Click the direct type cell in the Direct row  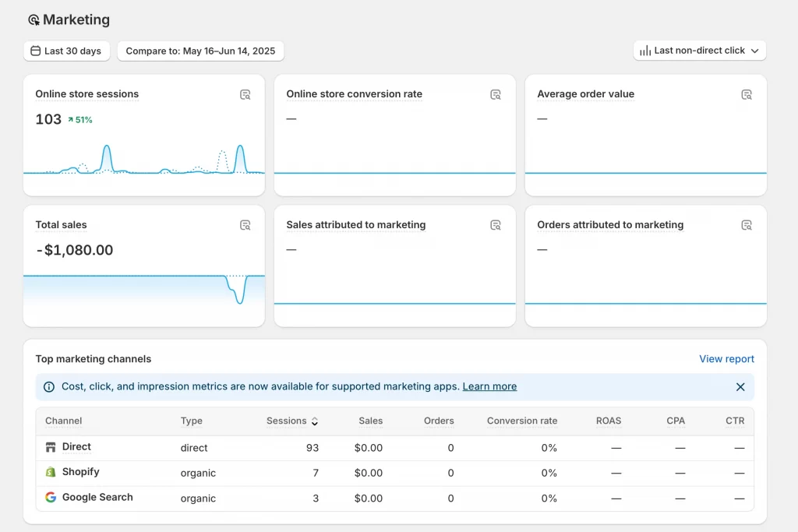(194, 448)
